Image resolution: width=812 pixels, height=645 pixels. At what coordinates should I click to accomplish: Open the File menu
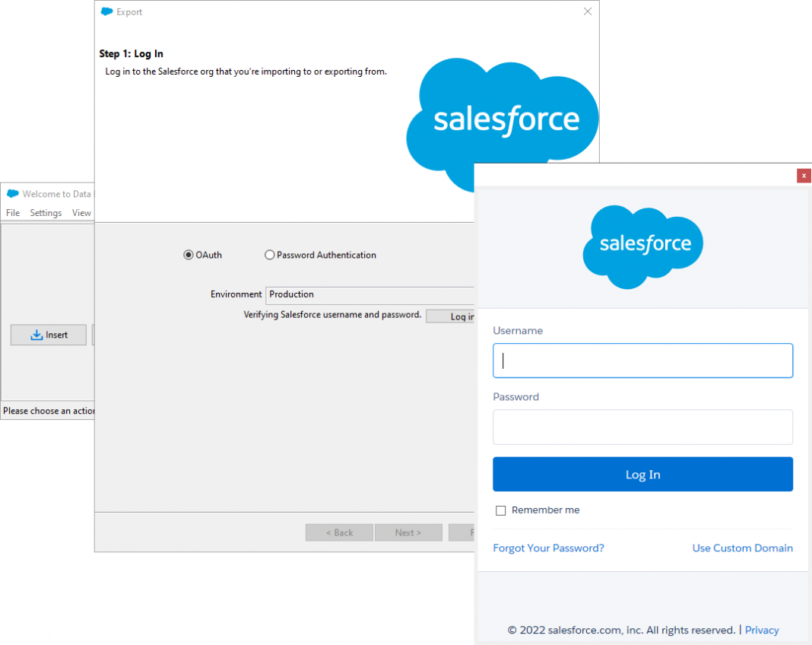click(x=13, y=213)
